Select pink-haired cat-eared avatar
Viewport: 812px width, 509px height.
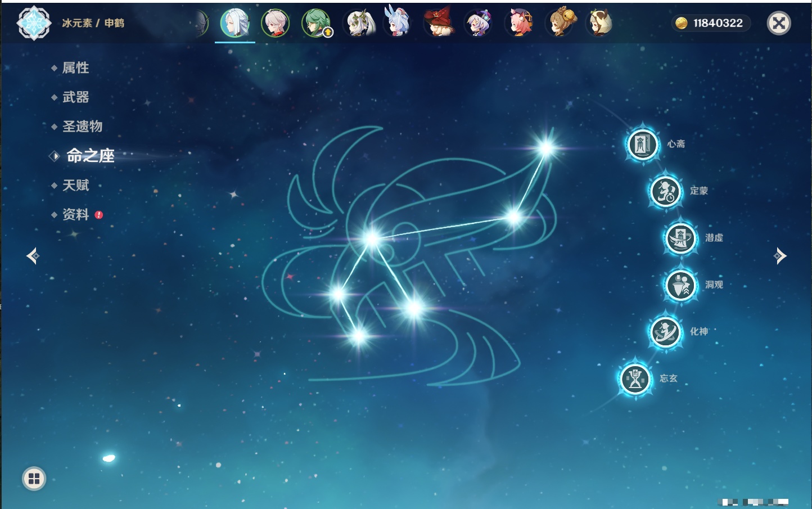tap(520, 23)
